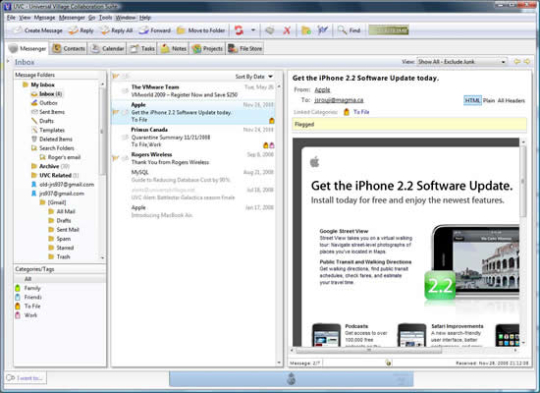Open the Drafts folder under My Inbox
The width and height of the screenshot is (540, 393).
pos(42,121)
